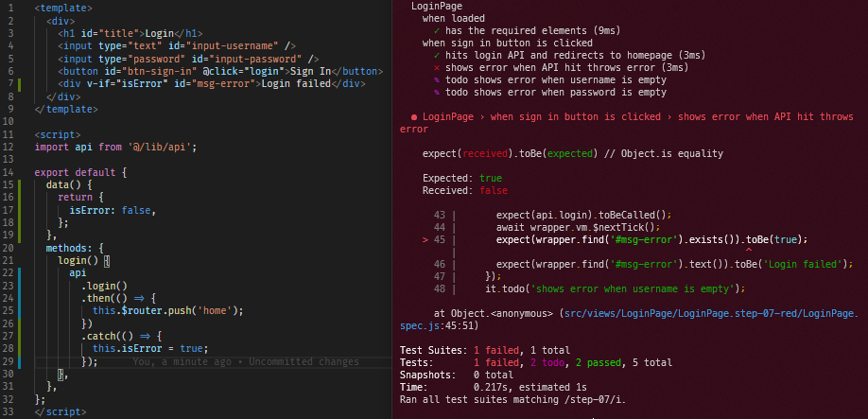
Task: Click "this.$router.push('home');" statement
Action: pos(167,311)
